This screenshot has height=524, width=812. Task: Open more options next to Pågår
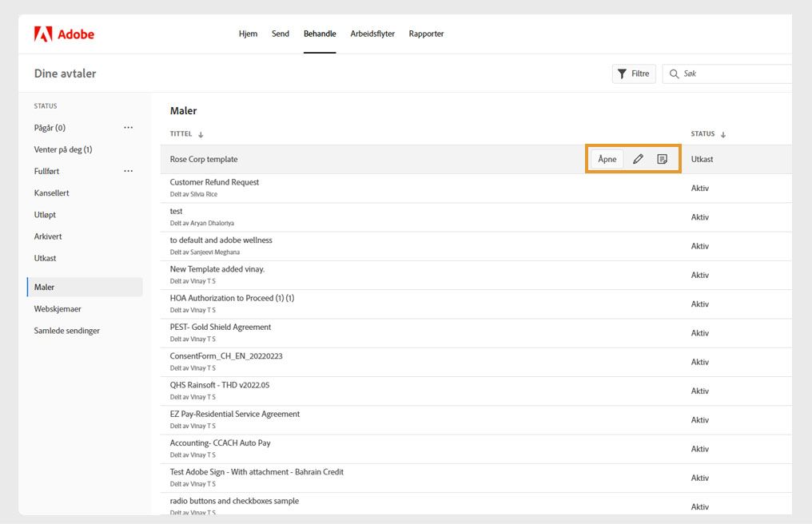pyautogui.click(x=128, y=128)
